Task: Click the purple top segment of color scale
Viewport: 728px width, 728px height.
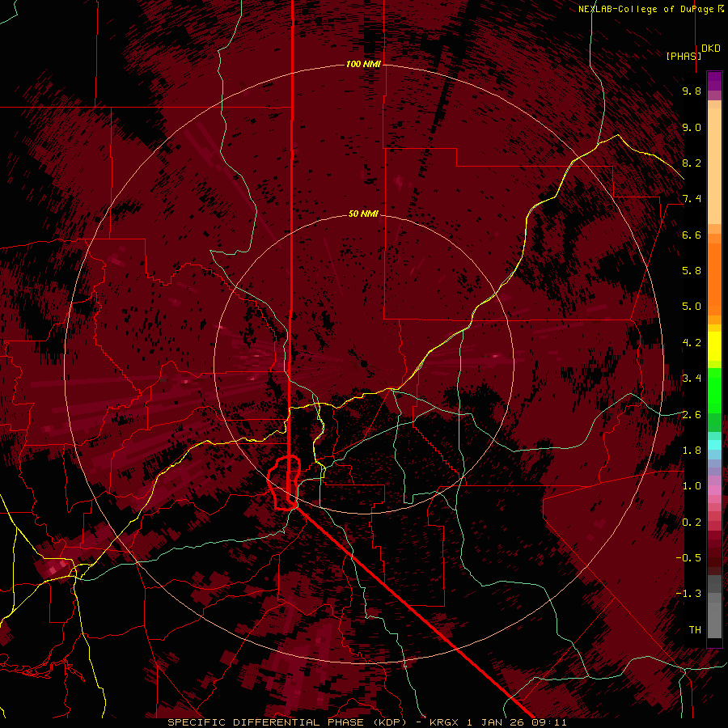Action: pos(714,81)
